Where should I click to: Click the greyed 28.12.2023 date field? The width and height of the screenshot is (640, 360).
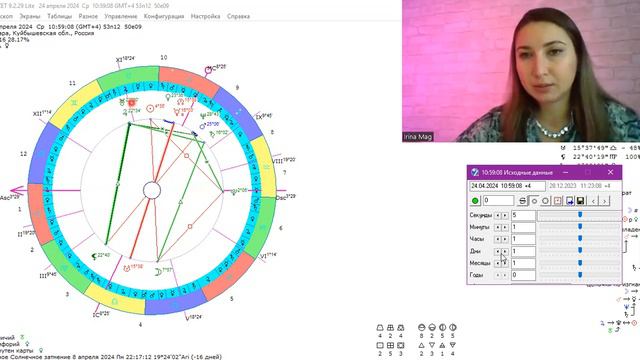click(583, 186)
